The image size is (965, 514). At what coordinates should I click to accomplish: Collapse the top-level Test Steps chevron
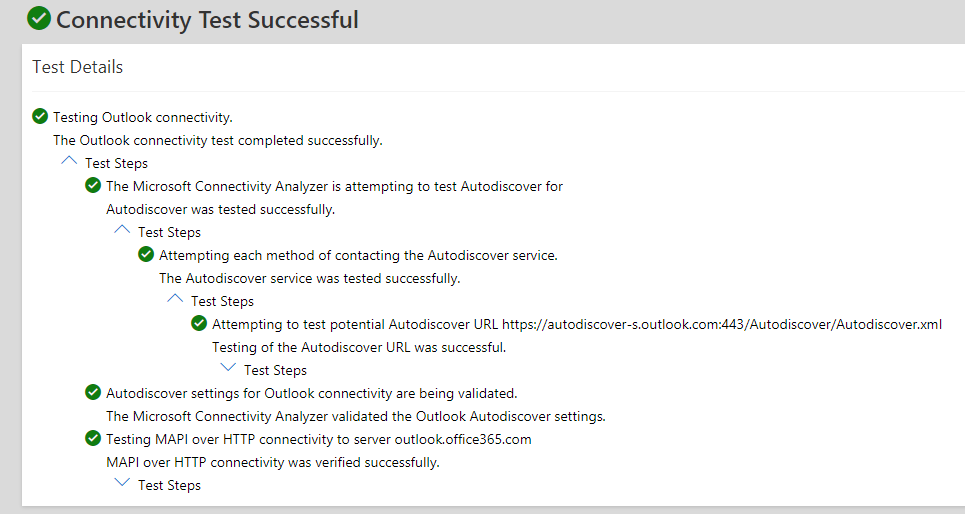coord(69,161)
